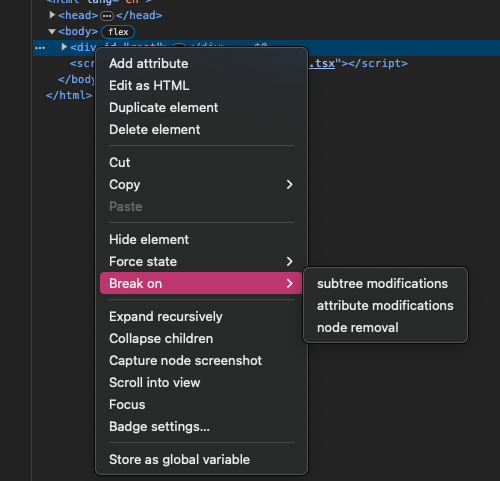Image resolution: width=500 pixels, height=481 pixels.
Task: Open Badge settings…
Action: 201,426
